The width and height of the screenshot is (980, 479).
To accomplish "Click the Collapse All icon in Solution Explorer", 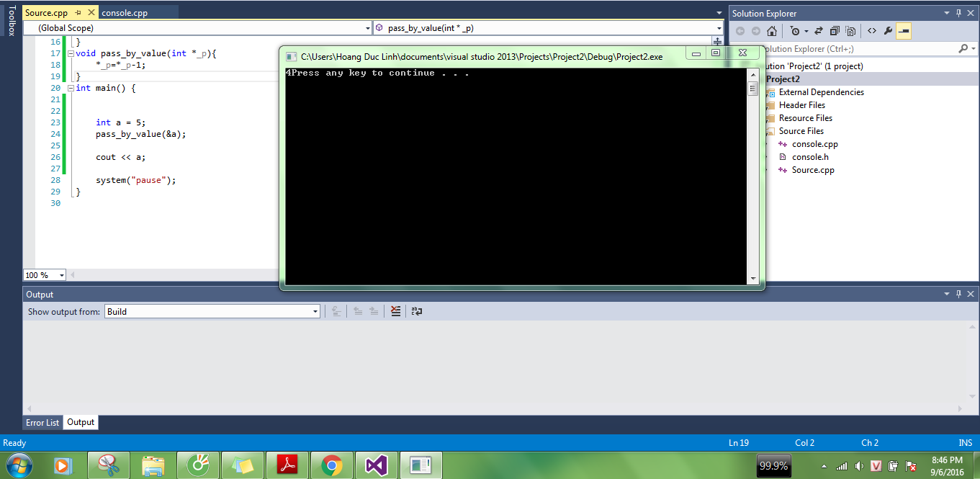I will (x=835, y=31).
